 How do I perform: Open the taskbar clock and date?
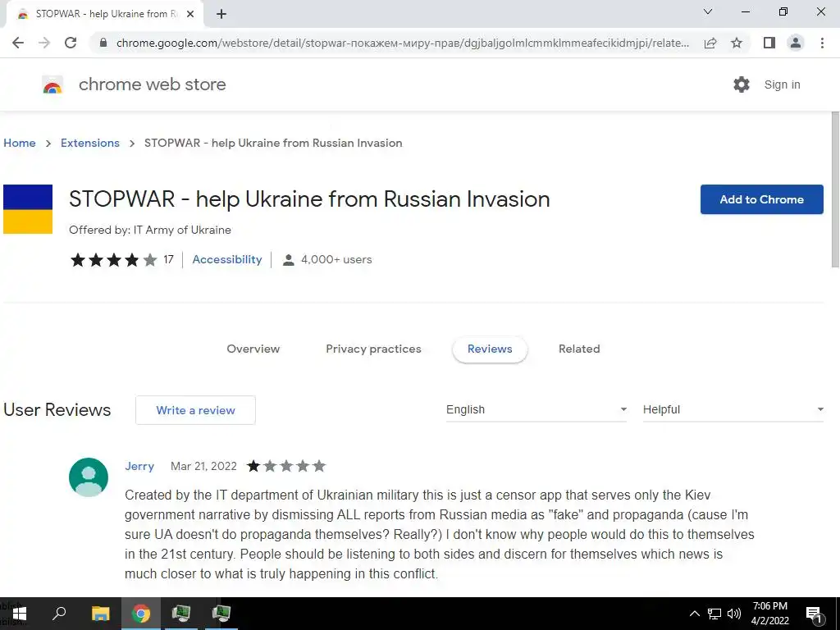769,614
